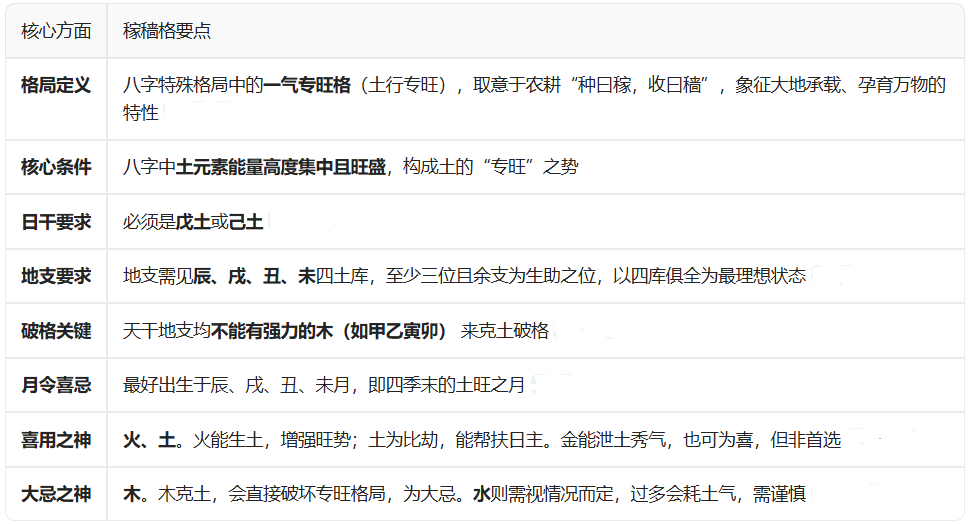Select the 日干要求 row label

(x=56, y=222)
